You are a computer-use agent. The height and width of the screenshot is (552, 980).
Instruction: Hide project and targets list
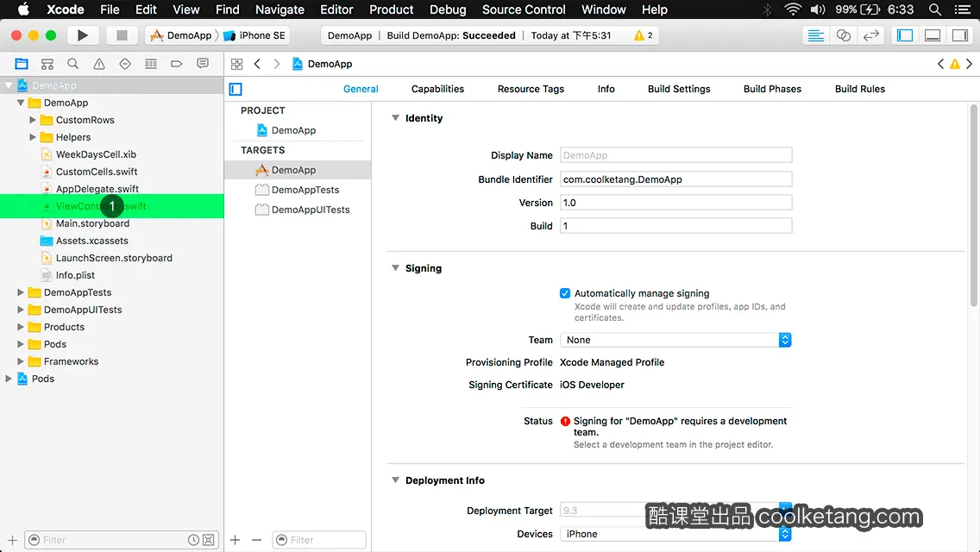click(x=236, y=90)
